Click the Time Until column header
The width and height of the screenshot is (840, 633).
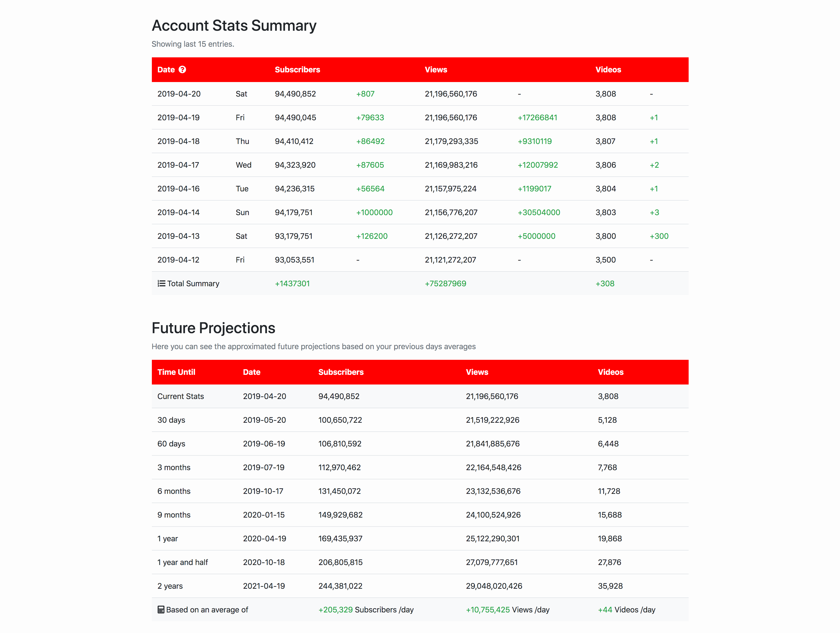coord(176,372)
